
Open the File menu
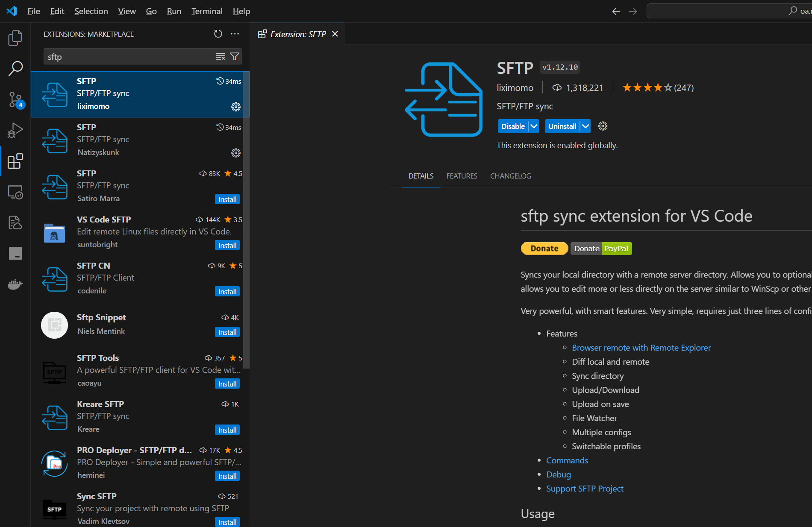[x=34, y=11]
